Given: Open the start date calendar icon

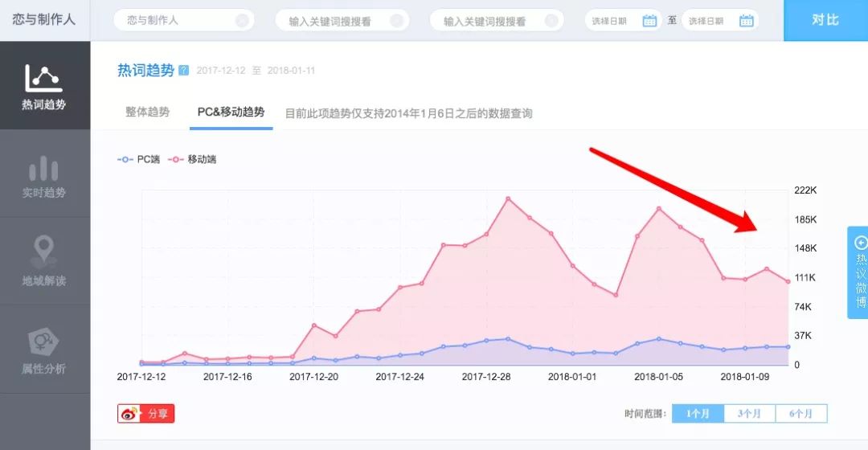Looking at the screenshot, I should tap(649, 21).
